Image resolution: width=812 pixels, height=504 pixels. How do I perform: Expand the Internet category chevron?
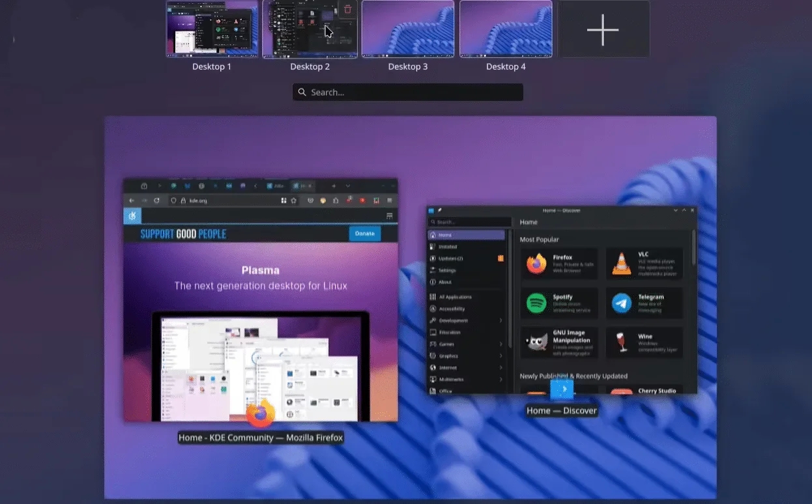500,367
